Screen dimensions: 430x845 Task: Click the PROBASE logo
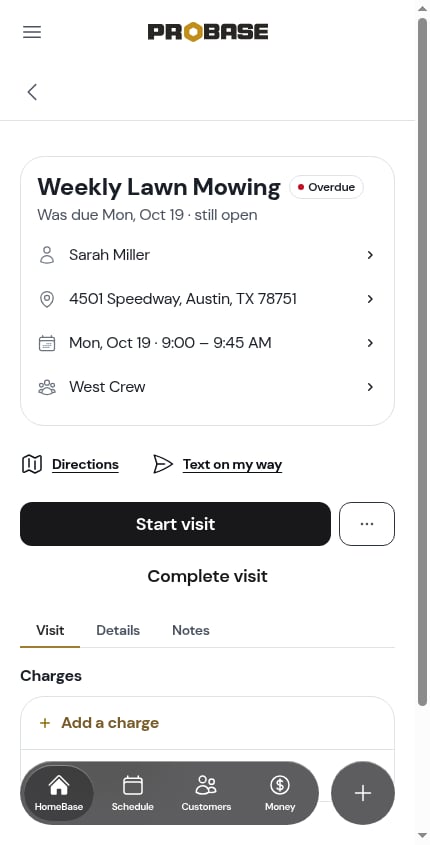click(x=207, y=32)
